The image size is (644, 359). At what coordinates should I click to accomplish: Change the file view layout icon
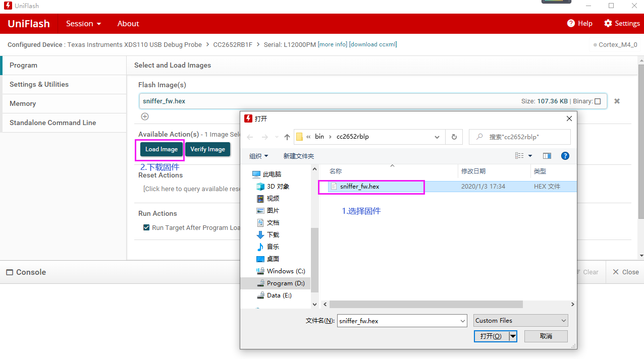(x=519, y=156)
